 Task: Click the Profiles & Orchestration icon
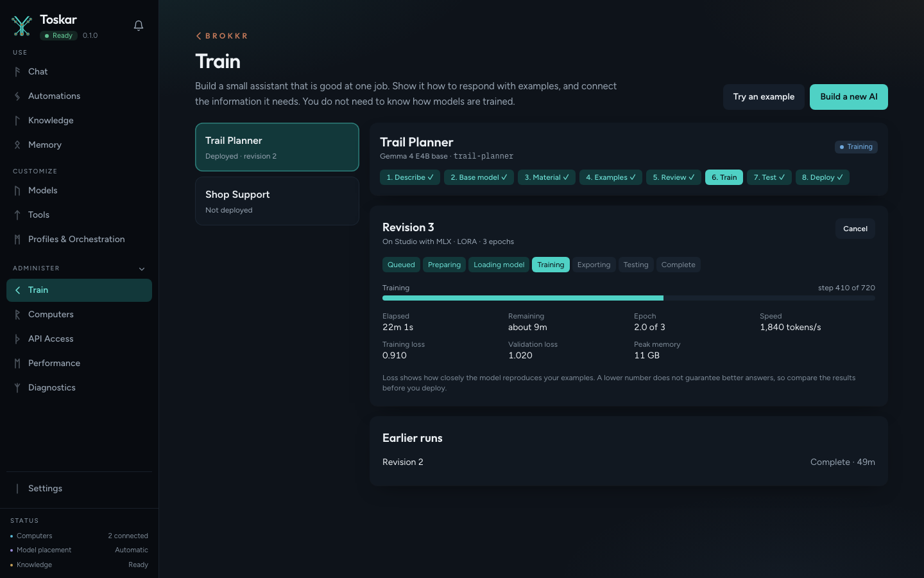(x=17, y=240)
